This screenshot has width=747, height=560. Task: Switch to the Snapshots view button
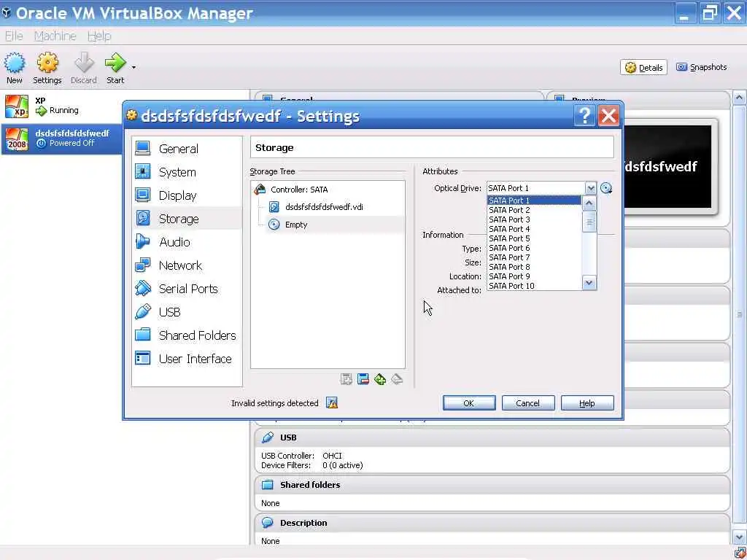pos(702,67)
